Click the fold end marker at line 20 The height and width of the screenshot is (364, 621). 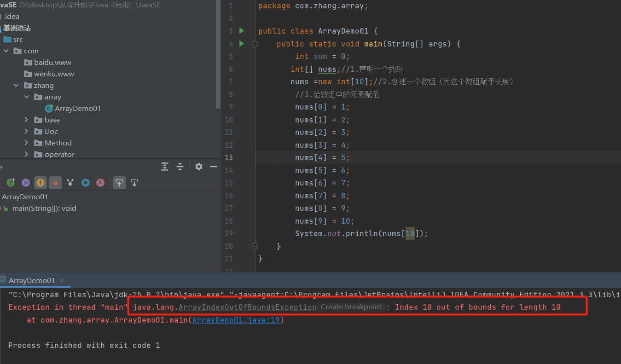[x=255, y=246]
